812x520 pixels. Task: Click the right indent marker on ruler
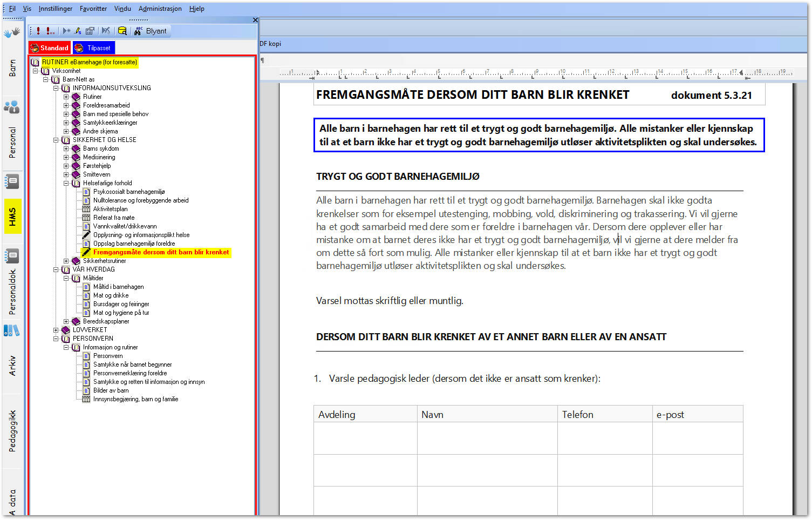pos(741,73)
